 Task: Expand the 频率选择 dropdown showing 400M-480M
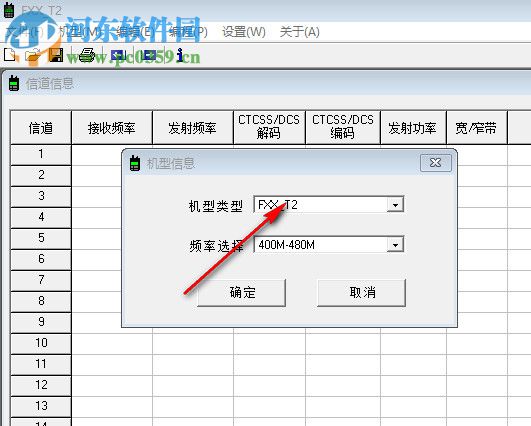tap(395, 245)
